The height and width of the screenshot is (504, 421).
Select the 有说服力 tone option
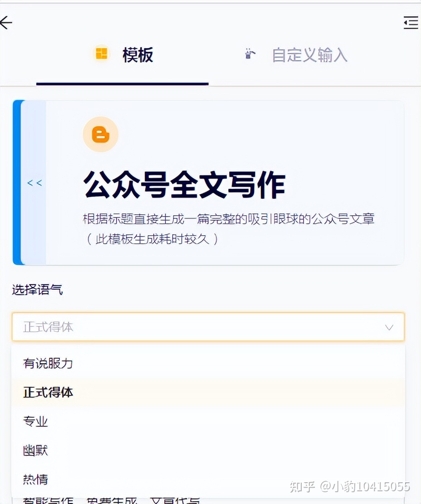48,363
